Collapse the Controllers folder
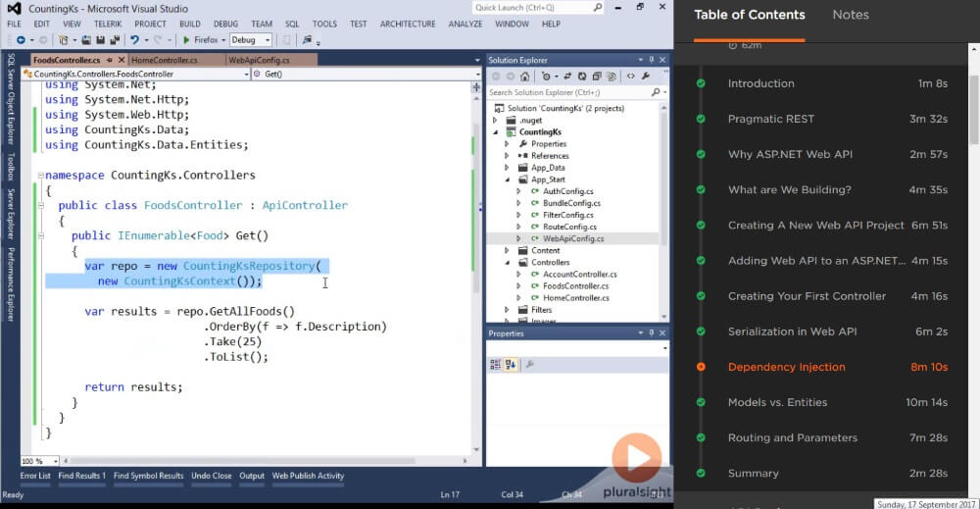This screenshot has height=509, width=980. click(x=508, y=263)
